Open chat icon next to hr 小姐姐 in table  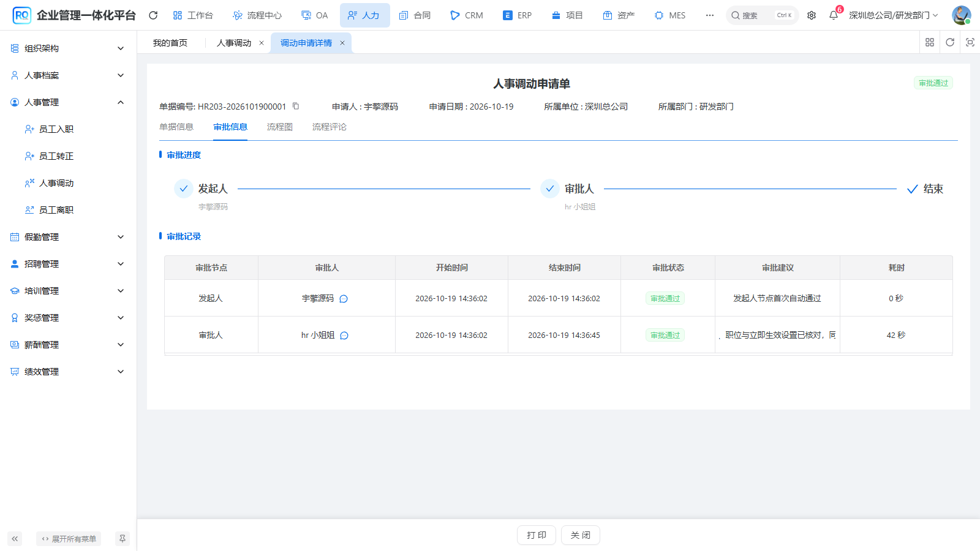(344, 335)
